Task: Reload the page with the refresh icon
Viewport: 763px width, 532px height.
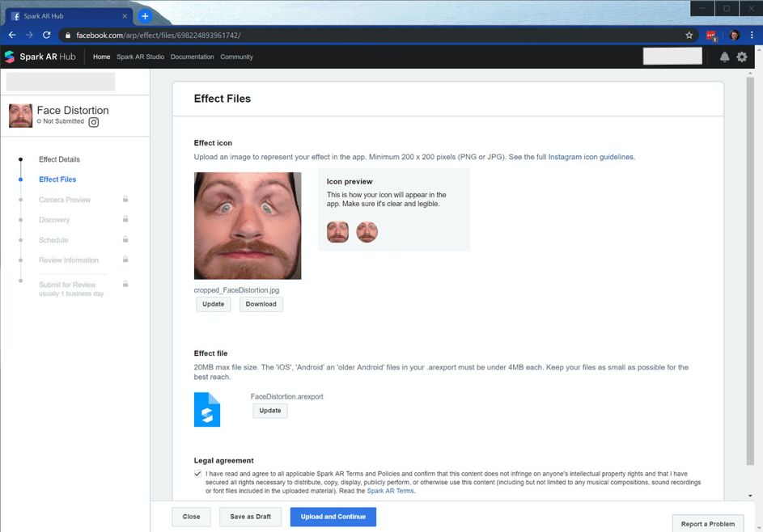Action: point(47,35)
